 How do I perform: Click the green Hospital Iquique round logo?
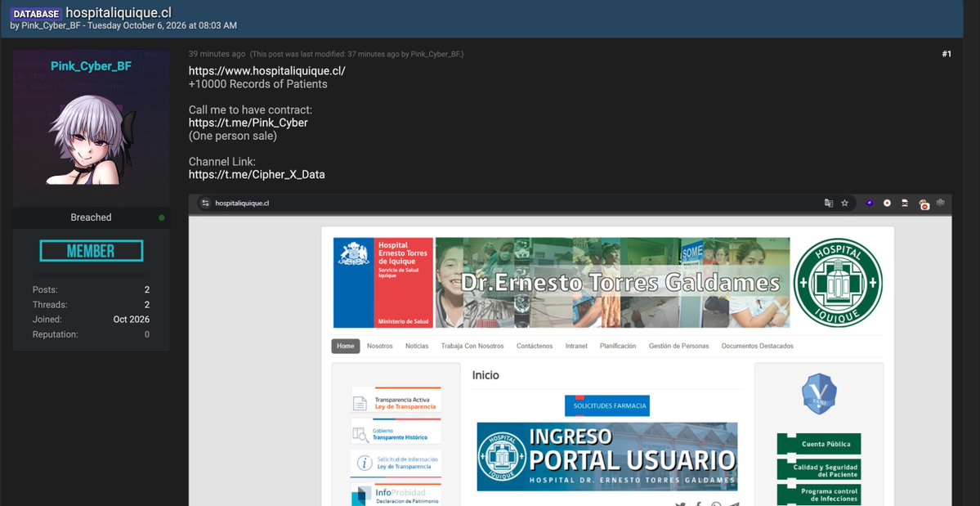pos(838,282)
